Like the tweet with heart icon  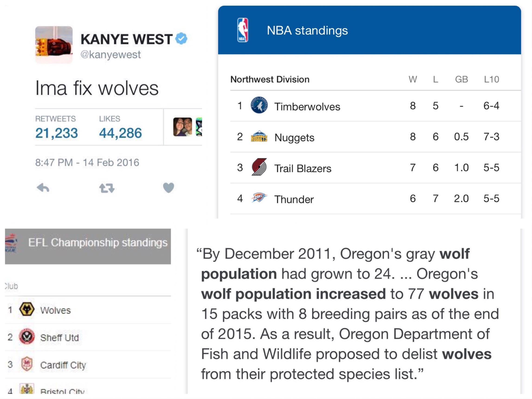click(168, 188)
